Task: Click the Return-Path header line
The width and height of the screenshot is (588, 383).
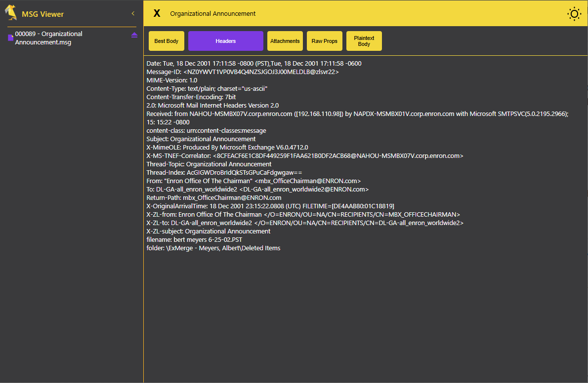Action: tap(214, 198)
